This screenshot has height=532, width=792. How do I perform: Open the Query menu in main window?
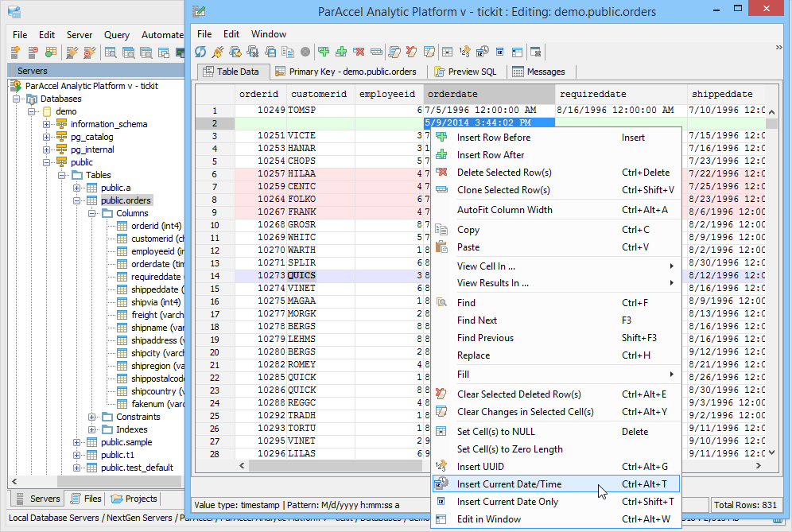click(x=117, y=35)
